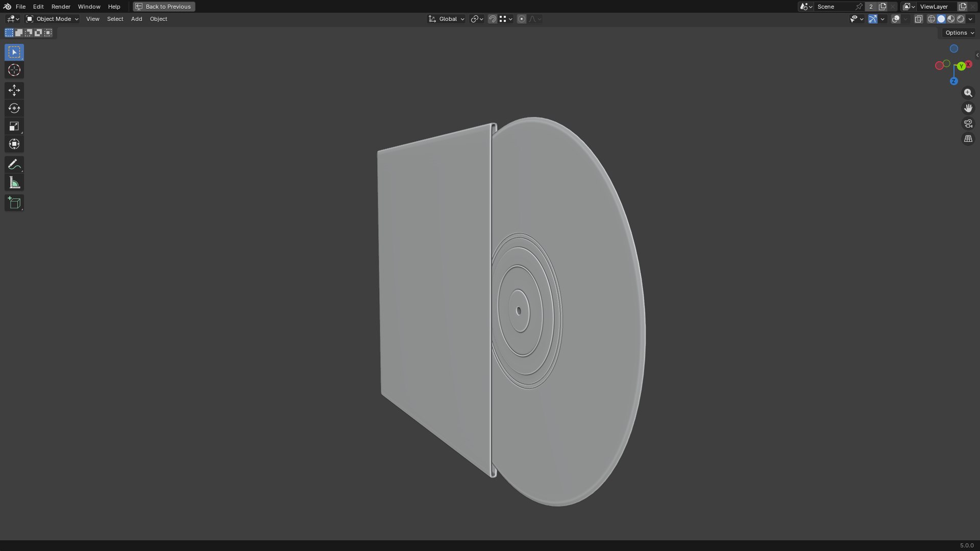Toggle X-Ray mode
This screenshot has height=551, width=980.
click(918, 19)
